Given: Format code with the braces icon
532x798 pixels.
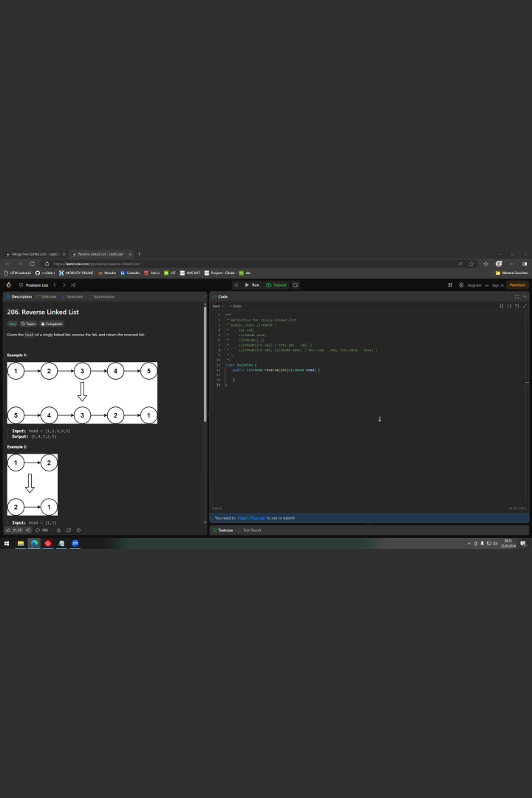Looking at the screenshot, I should 509,306.
